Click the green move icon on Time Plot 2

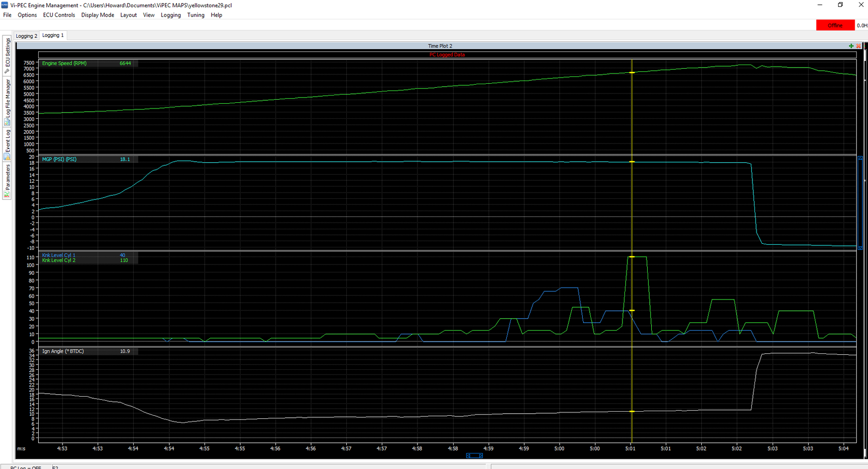[851, 46]
